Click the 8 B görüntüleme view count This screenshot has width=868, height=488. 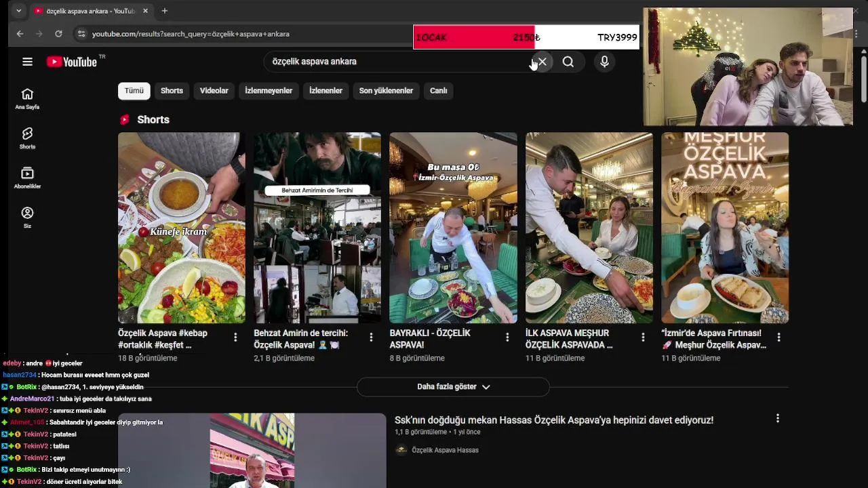click(x=417, y=358)
